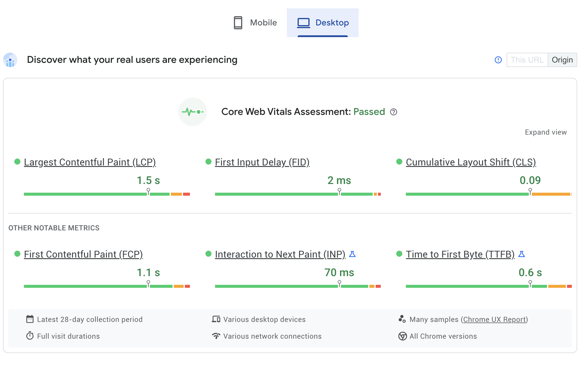Open the First Input Delay (FID) link
Viewport: 588px width, 365px height.
click(262, 162)
